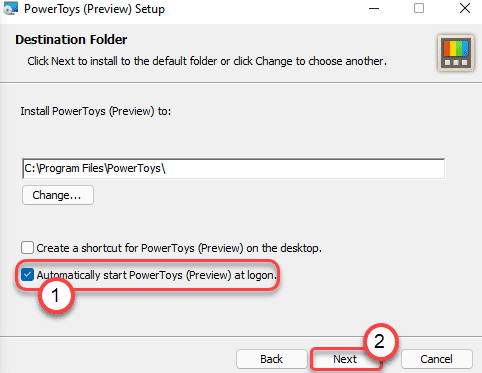Click the red annotation circle numbered 1
The height and width of the screenshot is (373, 482).
pos(56,296)
